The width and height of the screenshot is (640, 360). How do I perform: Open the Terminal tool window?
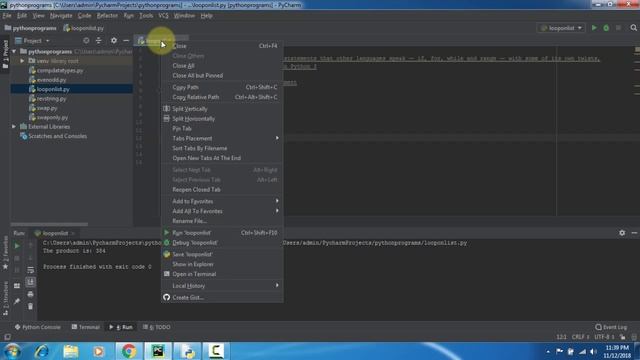coord(85,327)
